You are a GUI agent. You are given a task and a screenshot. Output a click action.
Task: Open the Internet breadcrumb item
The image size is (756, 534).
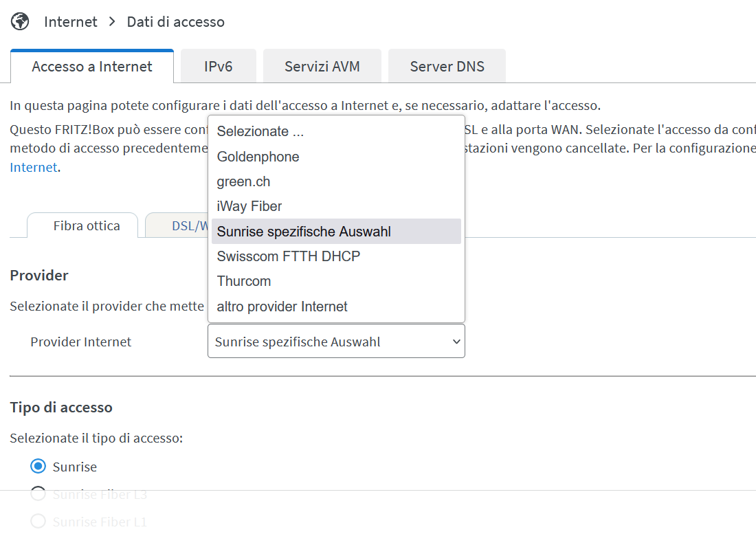pyautogui.click(x=70, y=22)
